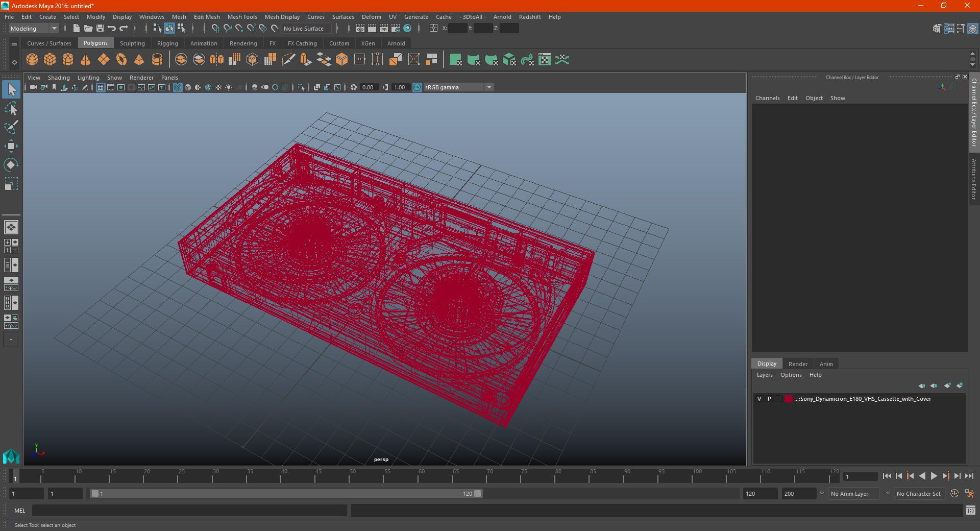Click the Bevel cube shelf icon
The width and height of the screenshot is (980, 531).
pyautogui.click(x=341, y=60)
